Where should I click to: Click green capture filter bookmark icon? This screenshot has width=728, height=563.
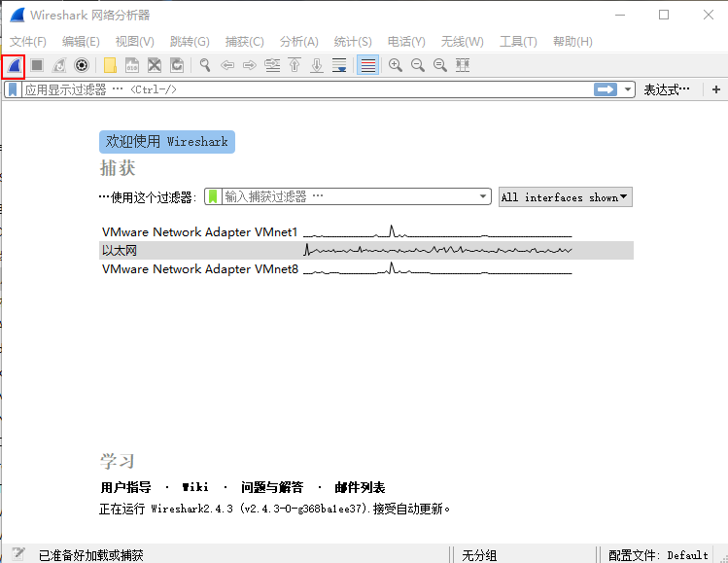pyautogui.click(x=213, y=196)
